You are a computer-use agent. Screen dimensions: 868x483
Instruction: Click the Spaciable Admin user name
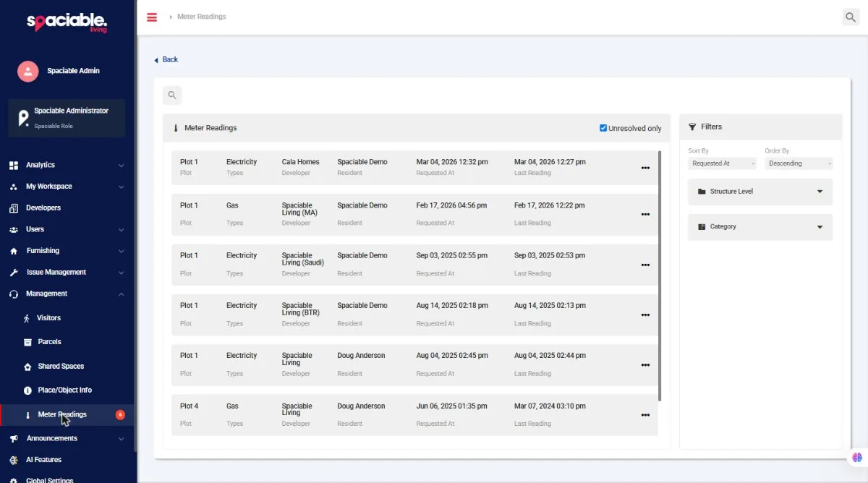coord(73,71)
